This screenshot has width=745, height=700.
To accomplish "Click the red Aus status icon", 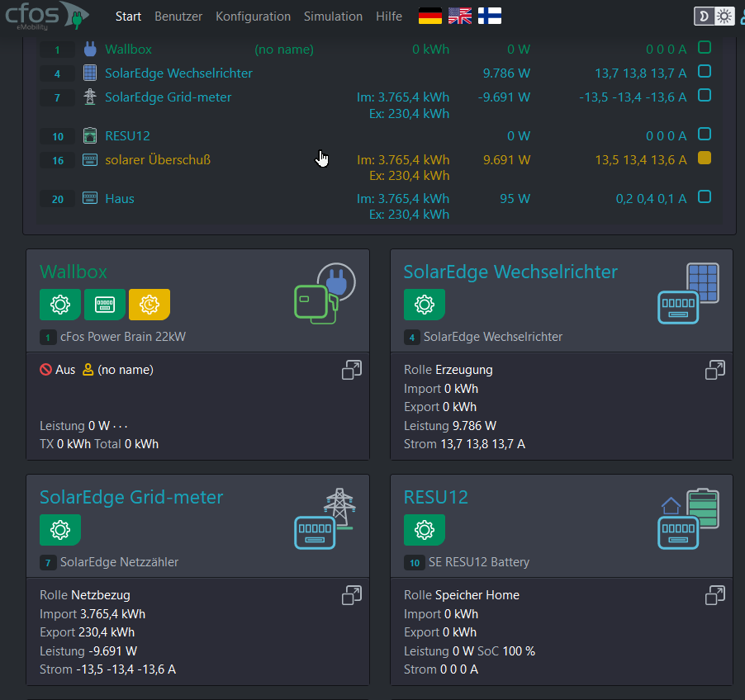I will [x=45, y=370].
